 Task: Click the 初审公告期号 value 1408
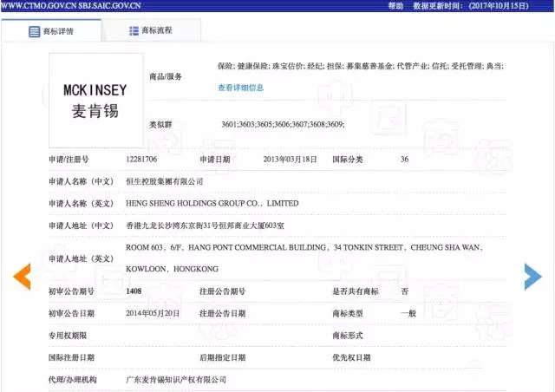coord(134,291)
